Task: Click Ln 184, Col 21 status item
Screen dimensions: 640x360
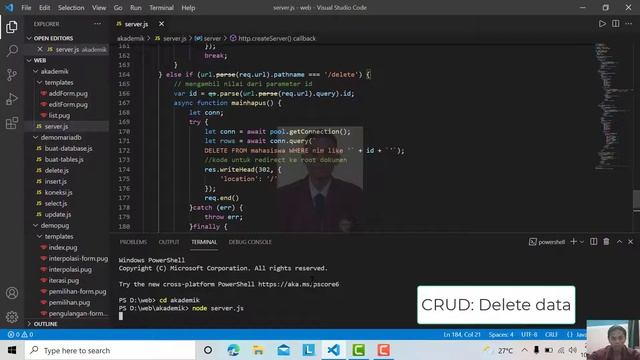Action: 462,334
